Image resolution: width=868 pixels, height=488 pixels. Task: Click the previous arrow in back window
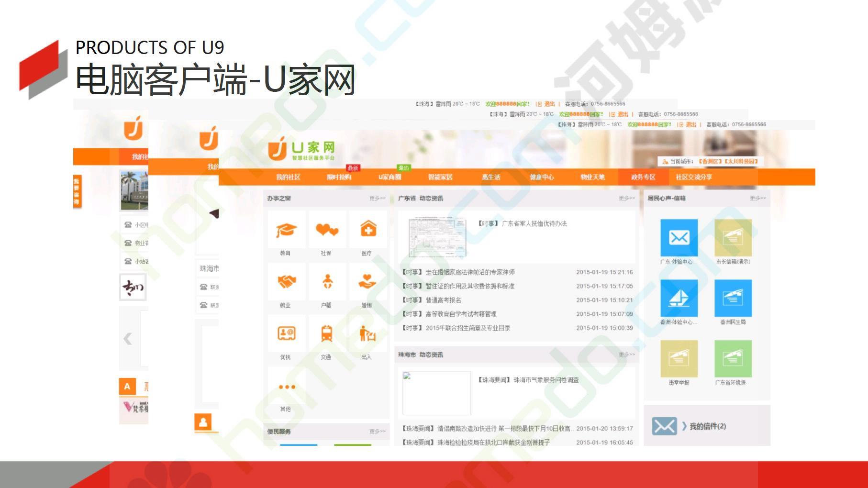(128, 339)
